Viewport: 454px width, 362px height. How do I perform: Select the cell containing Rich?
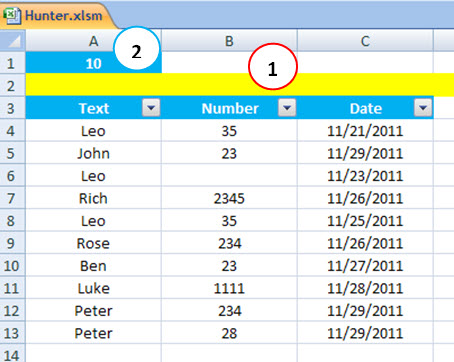pos(94,198)
